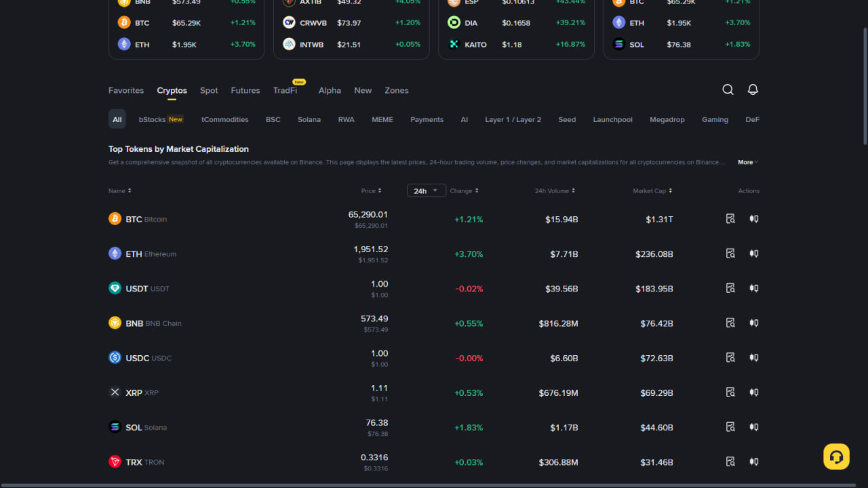Filter by the Payments category
The width and height of the screenshot is (868, 488).
pos(427,119)
